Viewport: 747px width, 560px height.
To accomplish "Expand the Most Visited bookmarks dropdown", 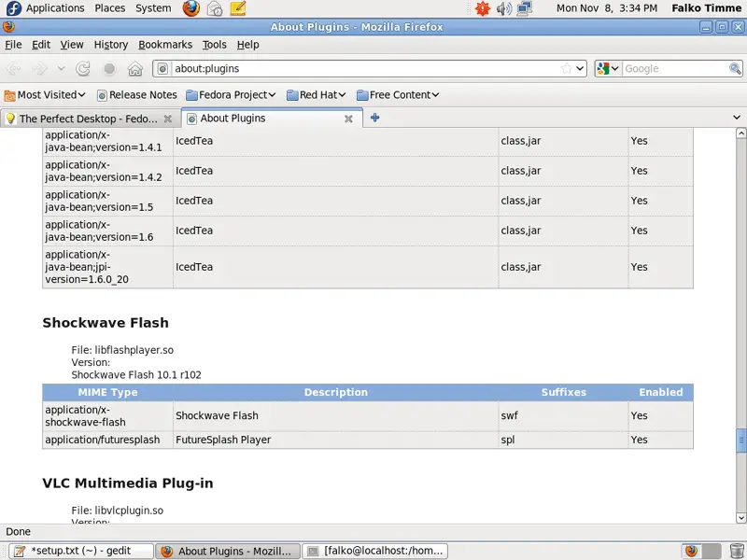I will pos(45,95).
